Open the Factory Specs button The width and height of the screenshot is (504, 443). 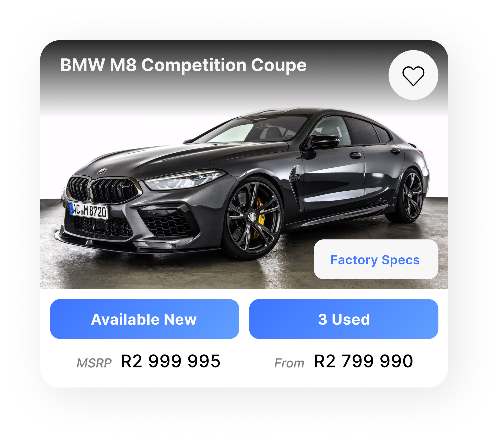point(376,259)
